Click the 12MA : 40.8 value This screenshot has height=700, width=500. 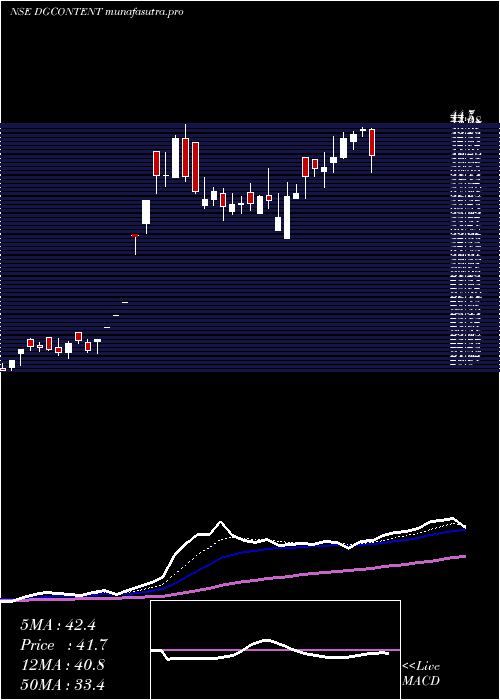pyautogui.click(x=63, y=665)
